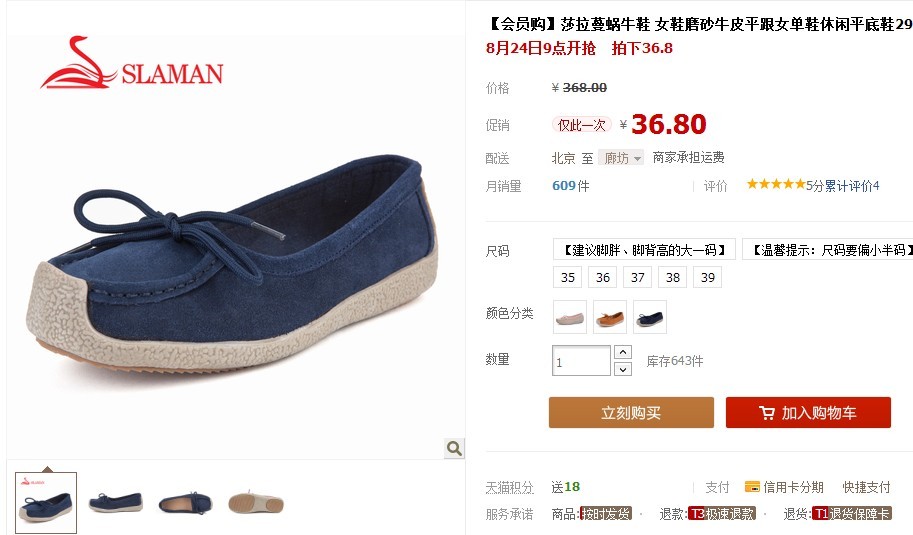Decrease quantity with the down arrow
The image size is (913, 535).
[623, 369]
